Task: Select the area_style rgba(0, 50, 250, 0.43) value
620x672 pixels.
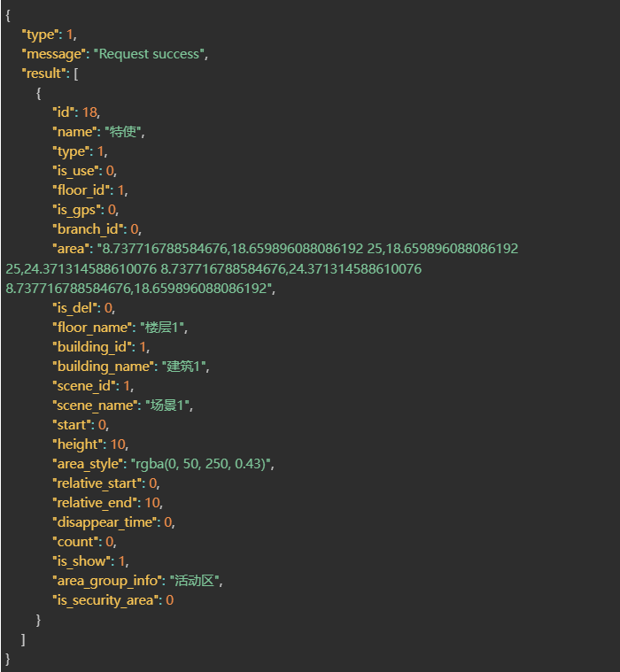Action: [201, 464]
